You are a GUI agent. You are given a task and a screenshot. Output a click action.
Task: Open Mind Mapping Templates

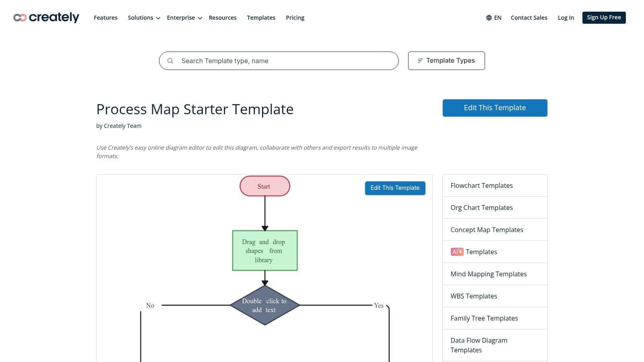488,274
